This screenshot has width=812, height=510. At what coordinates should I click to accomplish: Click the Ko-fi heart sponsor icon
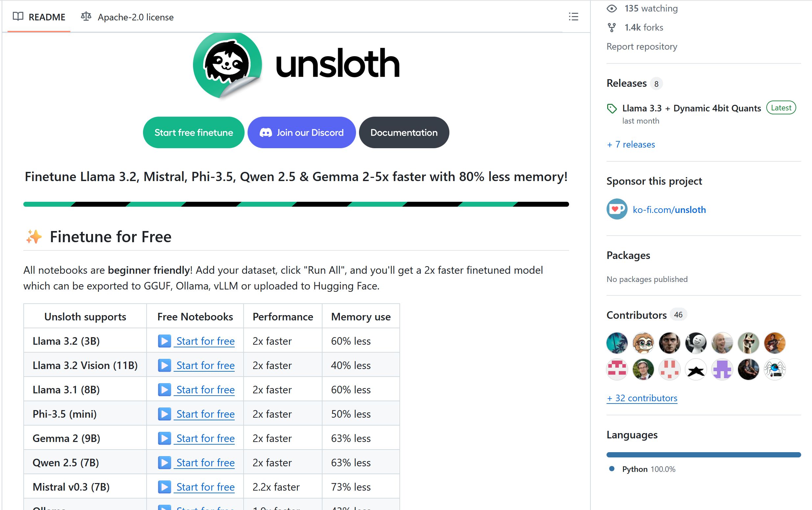click(x=617, y=209)
